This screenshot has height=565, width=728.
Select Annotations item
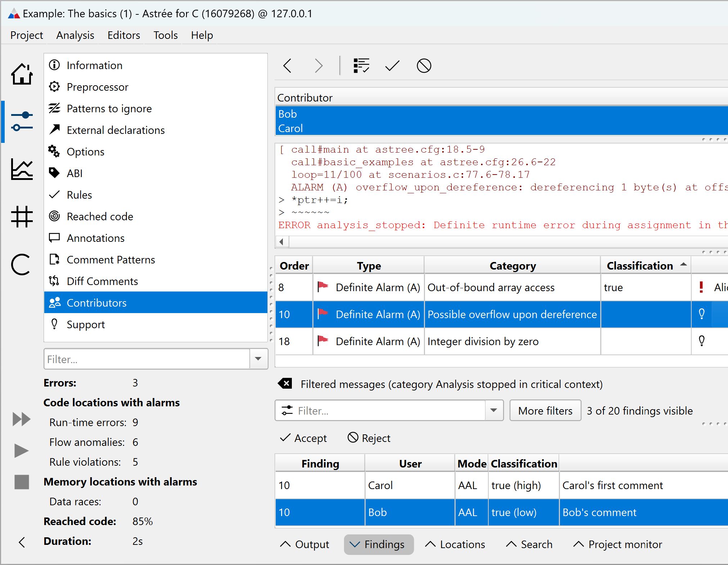tap(155, 238)
